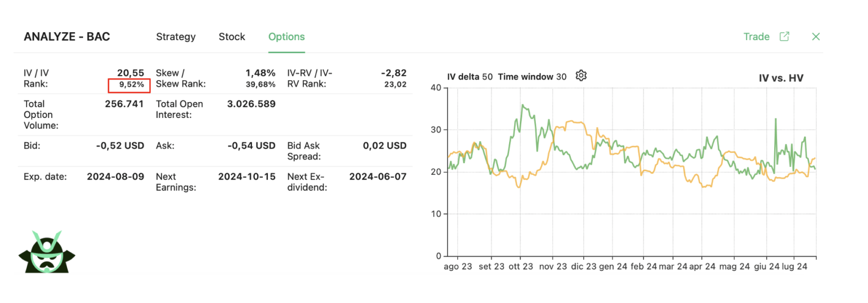
Task: Switch to the Strategy tab
Action: click(176, 37)
